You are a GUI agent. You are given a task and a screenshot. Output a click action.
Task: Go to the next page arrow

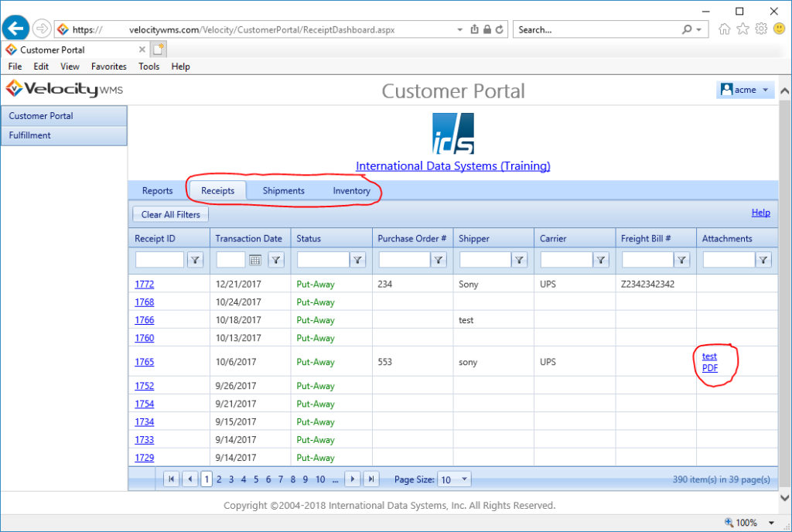(x=353, y=479)
